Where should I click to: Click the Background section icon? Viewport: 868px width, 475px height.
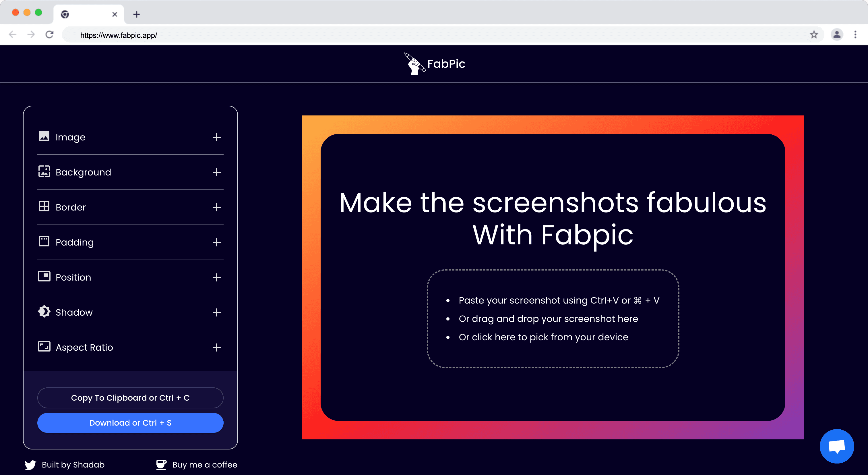tap(44, 172)
